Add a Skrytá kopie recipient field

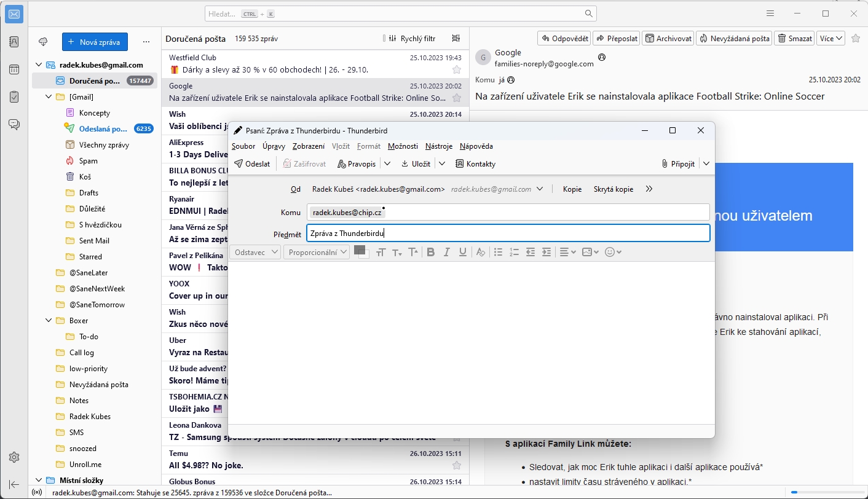pyautogui.click(x=614, y=189)
